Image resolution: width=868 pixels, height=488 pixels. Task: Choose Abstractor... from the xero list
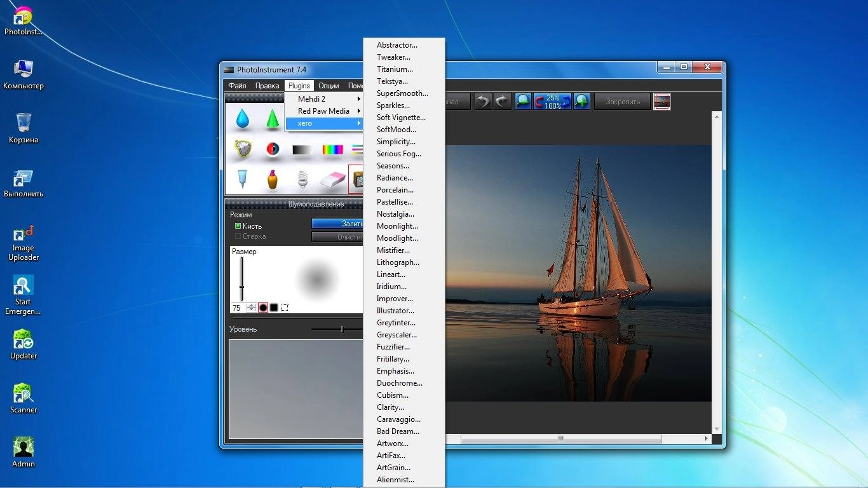(x=404, y=45)
